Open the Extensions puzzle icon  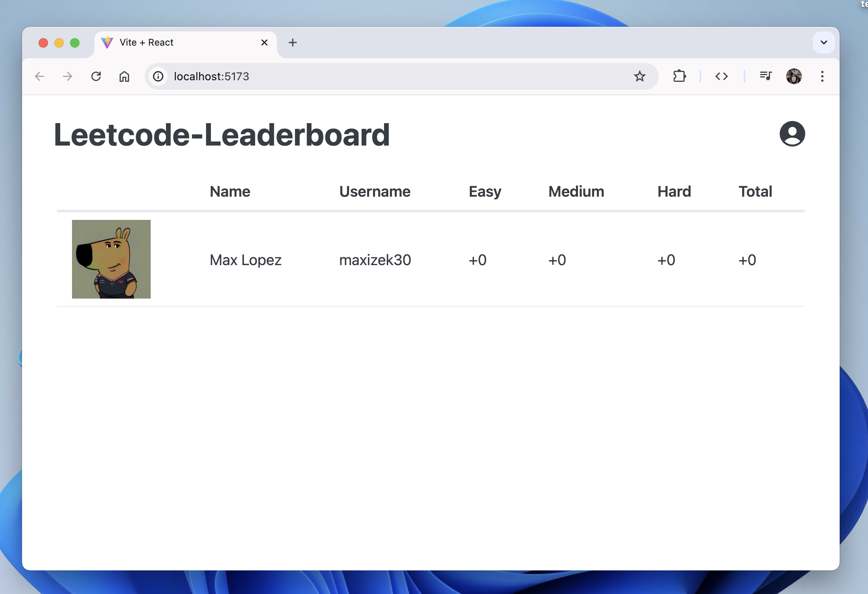coord(680,76)
